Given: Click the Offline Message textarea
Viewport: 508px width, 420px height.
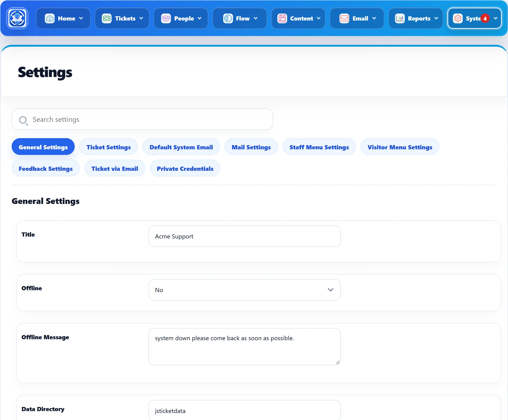Looking at the screenshot, I should point(245,346).
